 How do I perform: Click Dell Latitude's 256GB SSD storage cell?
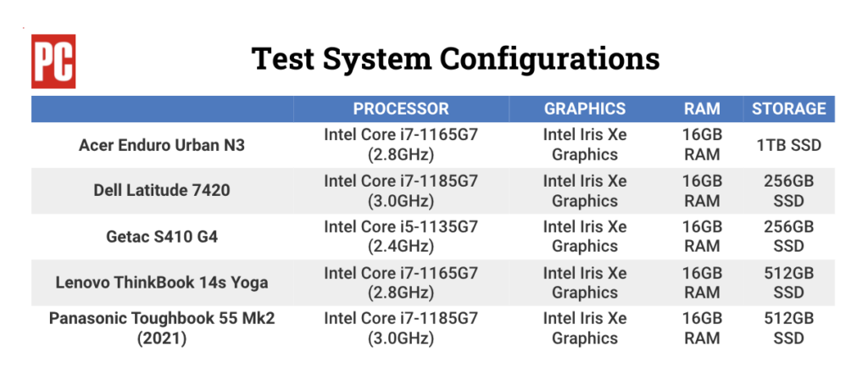click(x=788, y=191)
